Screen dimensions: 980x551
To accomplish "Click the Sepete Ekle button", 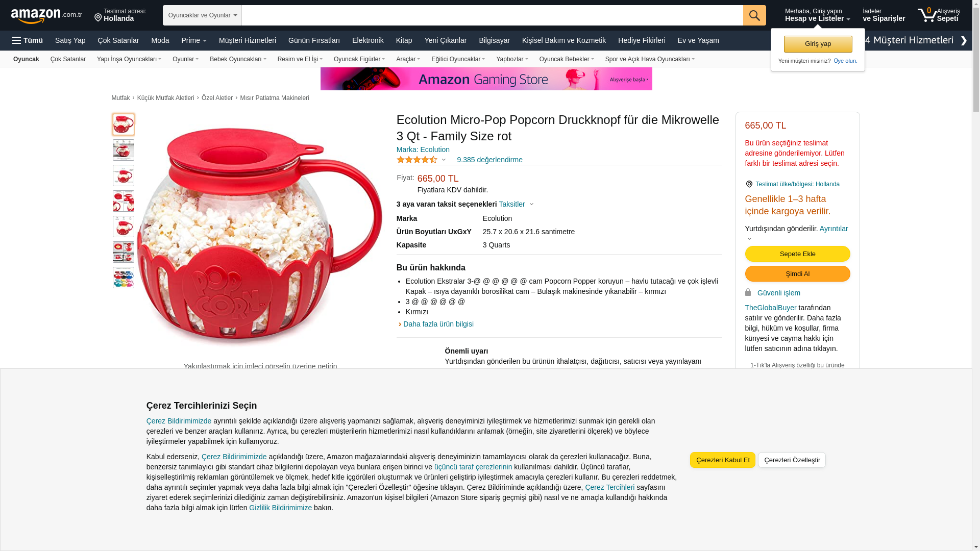I will tap(797, 254).
